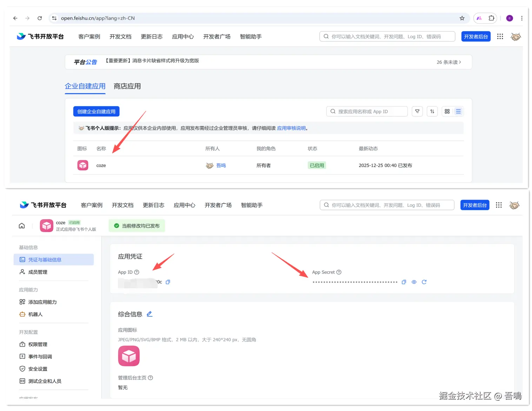This screenshot has height=411, width=532.
Task: Click the open.feishu.cn address bar URL
Action: coord(98,18)
